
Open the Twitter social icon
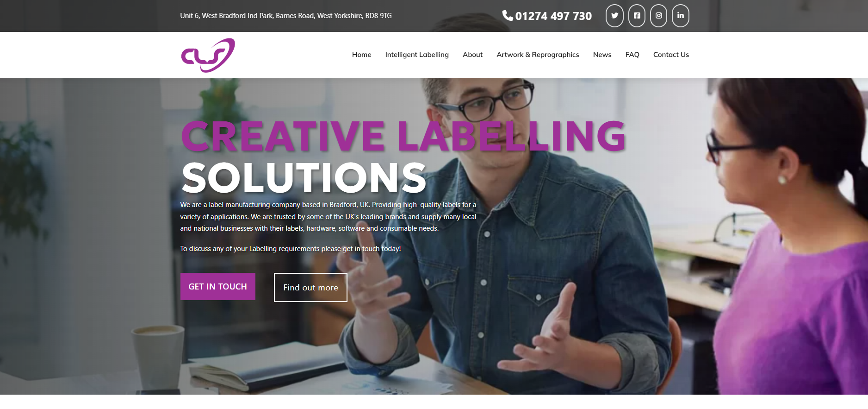click(614, 16)
